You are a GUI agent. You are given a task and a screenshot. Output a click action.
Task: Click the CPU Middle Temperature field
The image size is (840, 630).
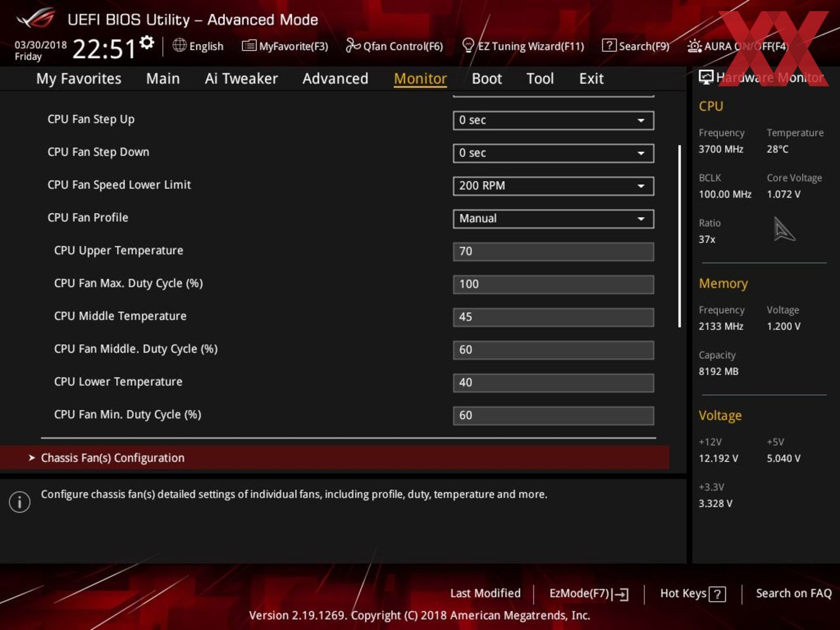point(553,317)
